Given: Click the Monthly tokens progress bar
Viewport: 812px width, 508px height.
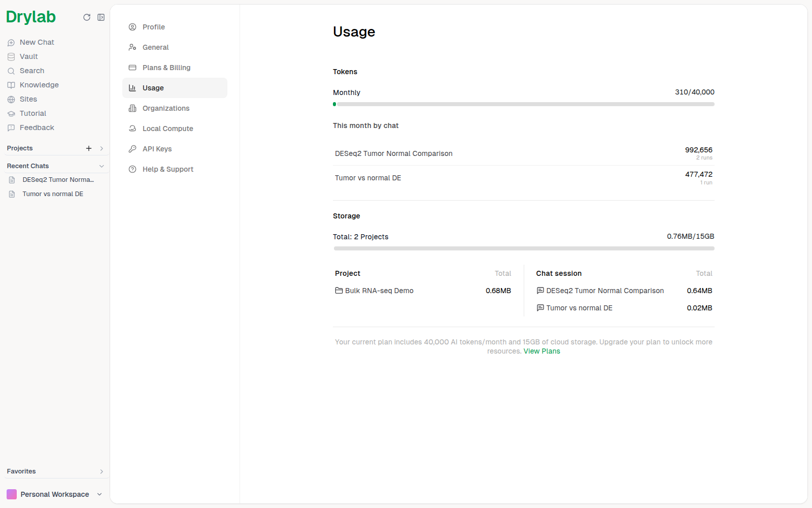Looking at the screenshot, I should click(524, 104).
